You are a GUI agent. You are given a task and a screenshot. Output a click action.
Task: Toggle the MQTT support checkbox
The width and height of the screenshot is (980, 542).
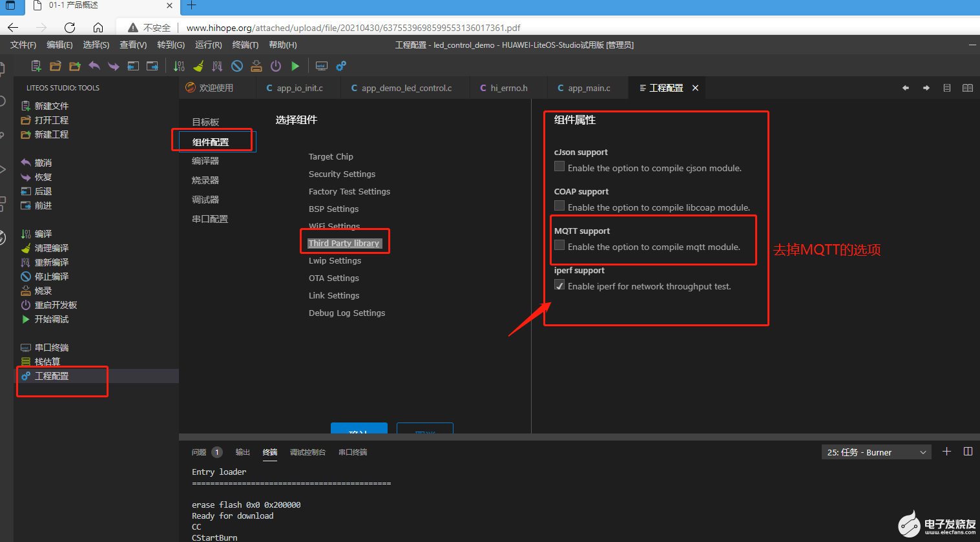click(x=559, y=245)
